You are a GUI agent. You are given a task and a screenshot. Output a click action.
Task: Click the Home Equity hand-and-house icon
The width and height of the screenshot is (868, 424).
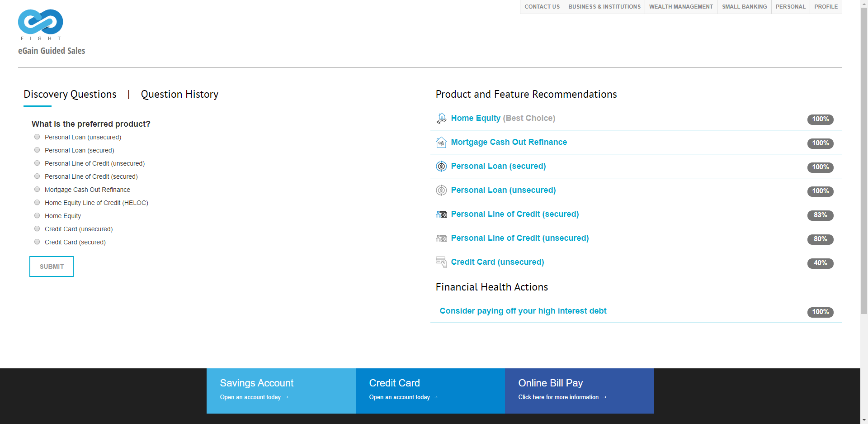[441, 118]
